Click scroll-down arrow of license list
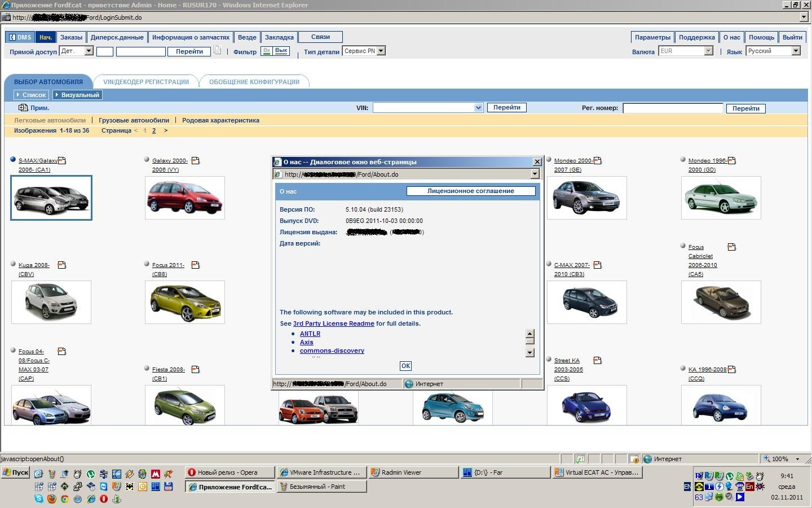Image resolution: width=812 pixels, height=508 pixels. pyautogui.click(x=529, y=353)
